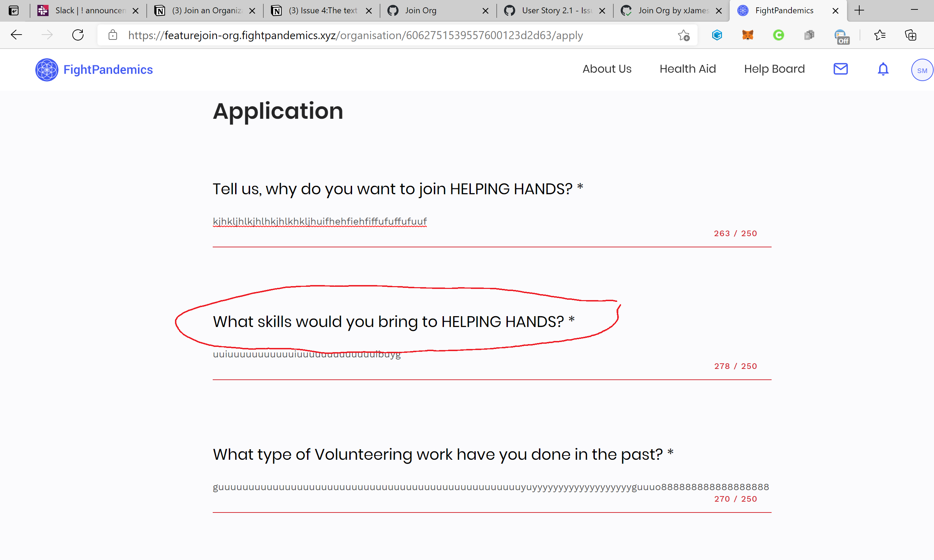Switch to the Slack announcements tab
The width and height of the screenshot is (934, 560).
[89, 10]
